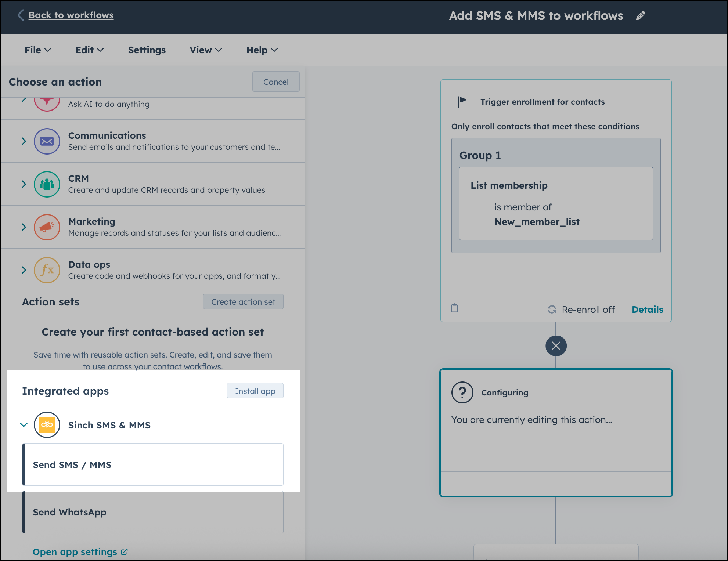Image resolution: width=728 pixels, height=561 pixels.
Task: Click the Details link on trigger card
Action: [648, 309]
